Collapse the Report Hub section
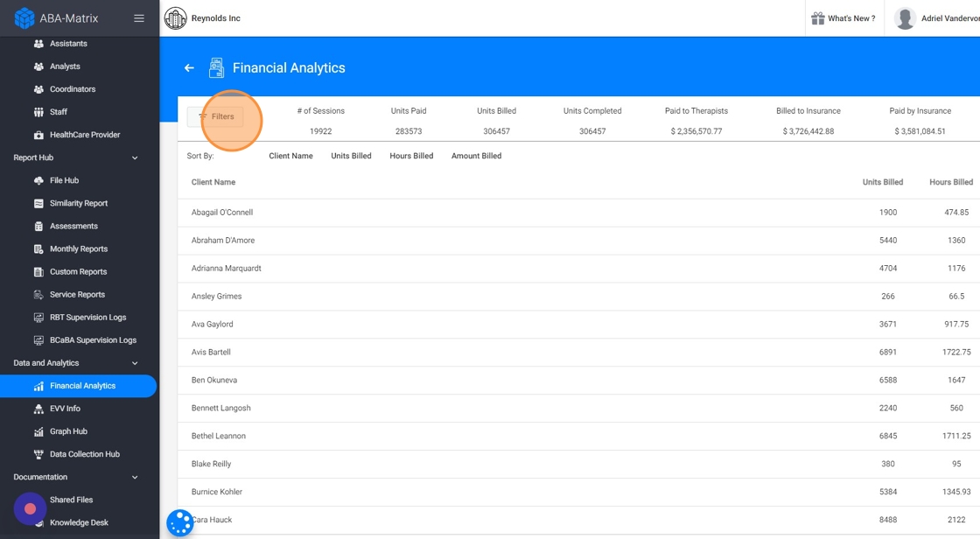 [x=135, y=157]
